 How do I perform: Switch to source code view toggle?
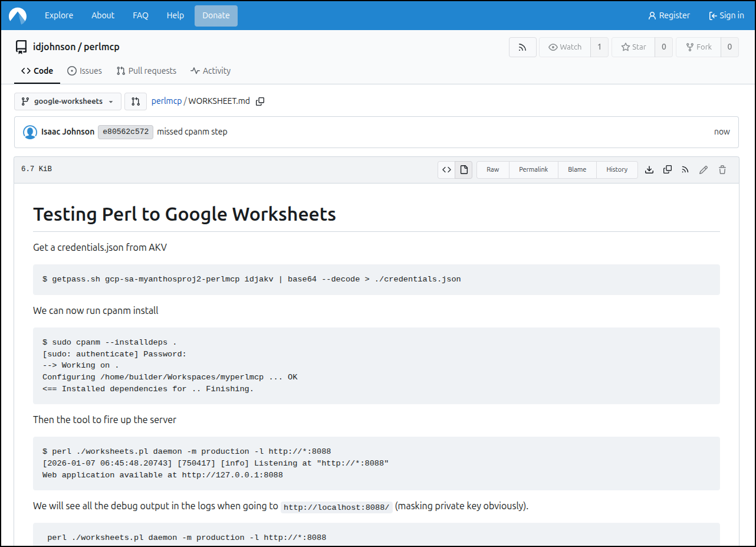pyautogui.click(x=446, y=170)
